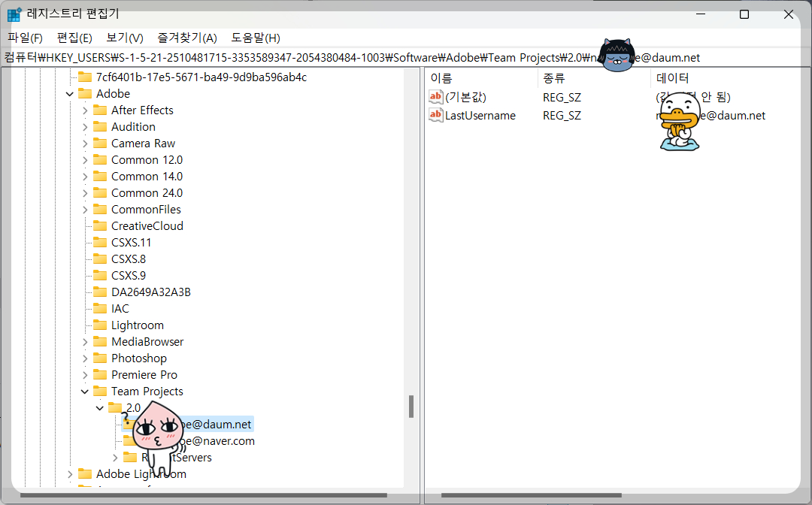812x505 pixels.
Task: Click the Lightroom folder icon
Action: (x=100, y=325)
